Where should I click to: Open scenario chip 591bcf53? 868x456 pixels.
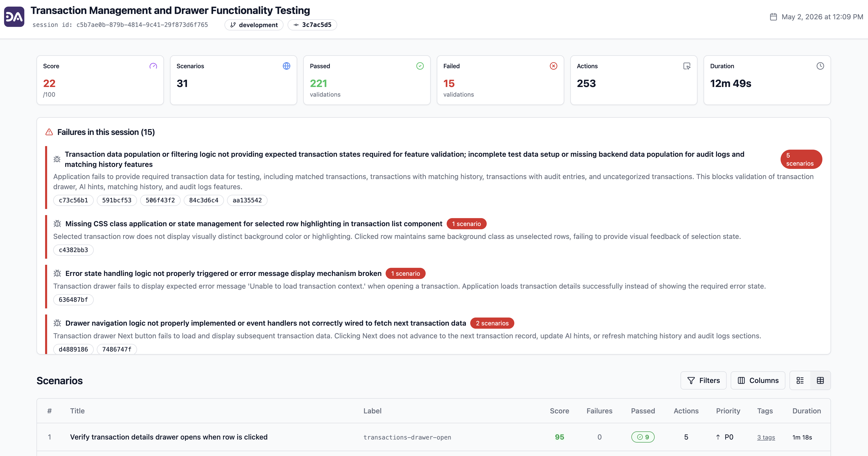tap(117, 200)
